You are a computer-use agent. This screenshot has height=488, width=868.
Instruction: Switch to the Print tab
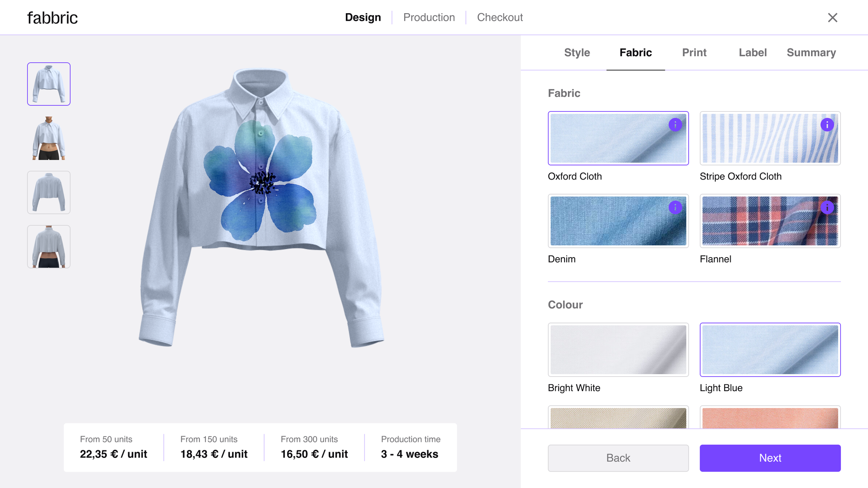(x=694, y=53)
